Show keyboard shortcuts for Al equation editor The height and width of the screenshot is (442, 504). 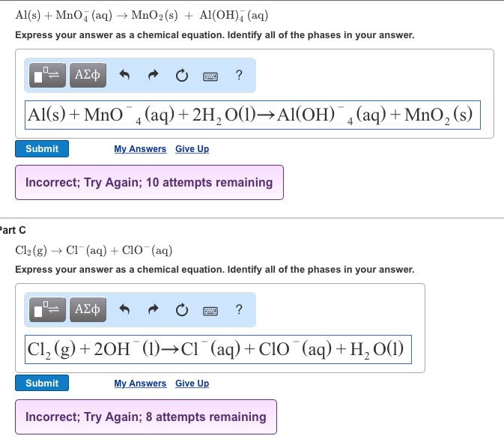click(210, 76)
